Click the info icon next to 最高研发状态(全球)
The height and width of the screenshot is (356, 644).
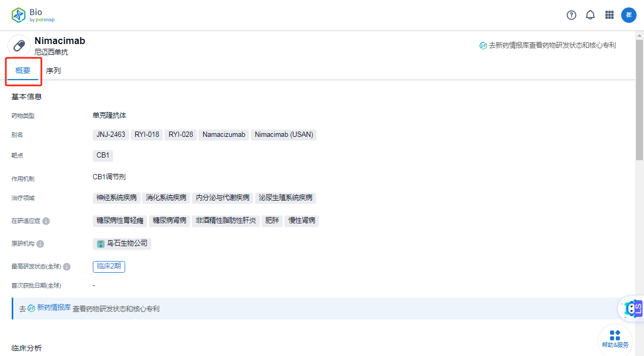(x=67, y=267)
